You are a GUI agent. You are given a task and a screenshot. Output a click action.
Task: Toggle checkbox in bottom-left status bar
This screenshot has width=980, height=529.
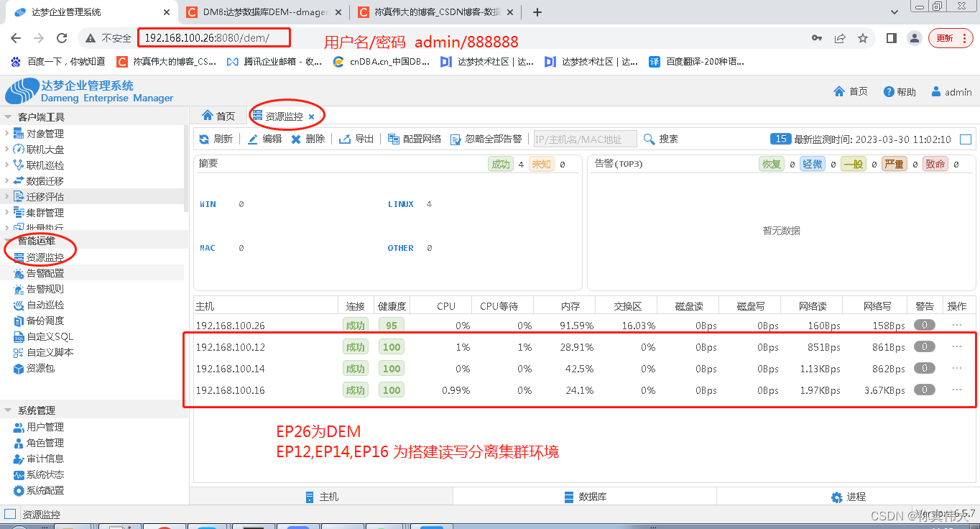(10, 514)
